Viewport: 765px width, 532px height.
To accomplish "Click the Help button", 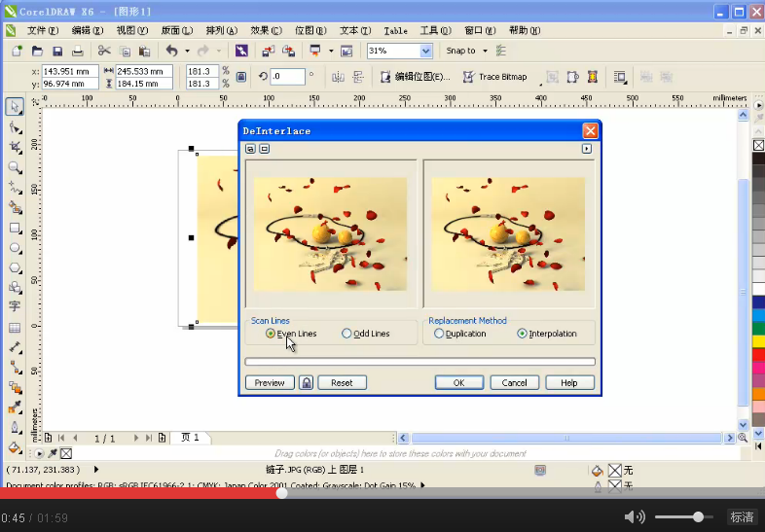I will [569, 383].
